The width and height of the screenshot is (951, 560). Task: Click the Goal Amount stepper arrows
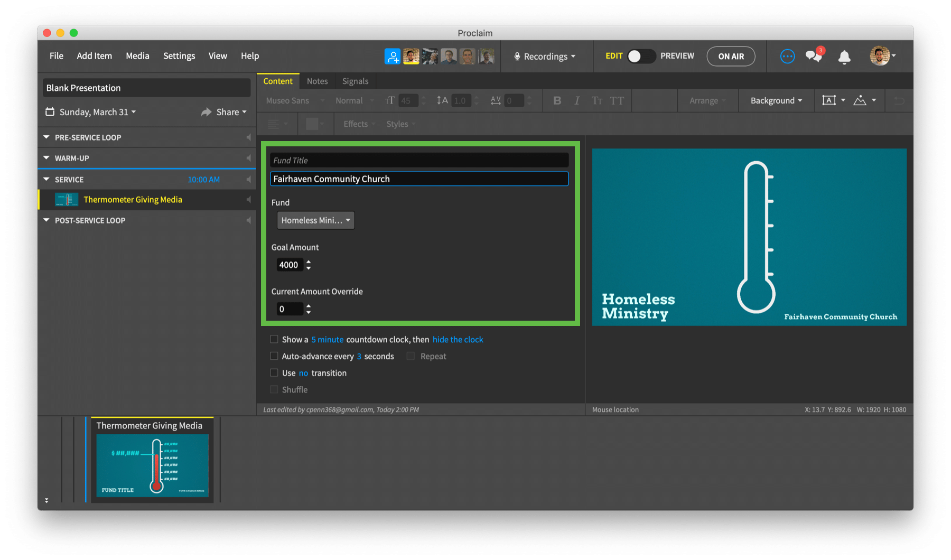[x=309, y=265]
